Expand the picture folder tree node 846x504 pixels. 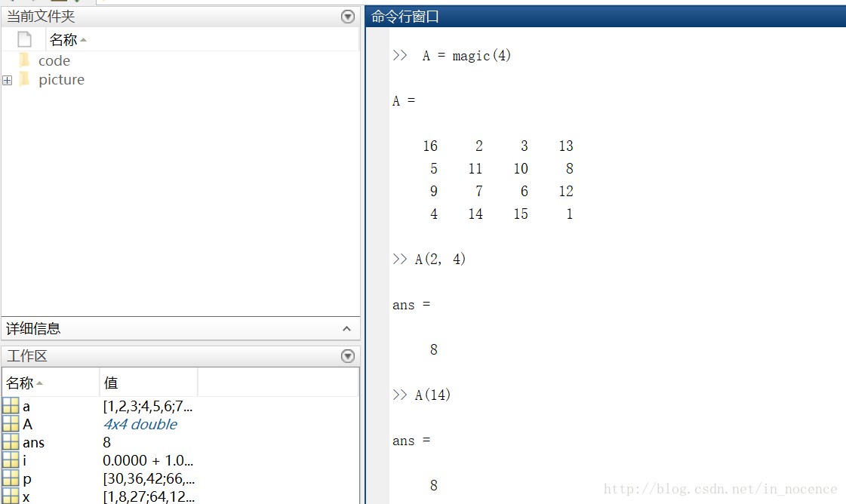coord(8,80)
